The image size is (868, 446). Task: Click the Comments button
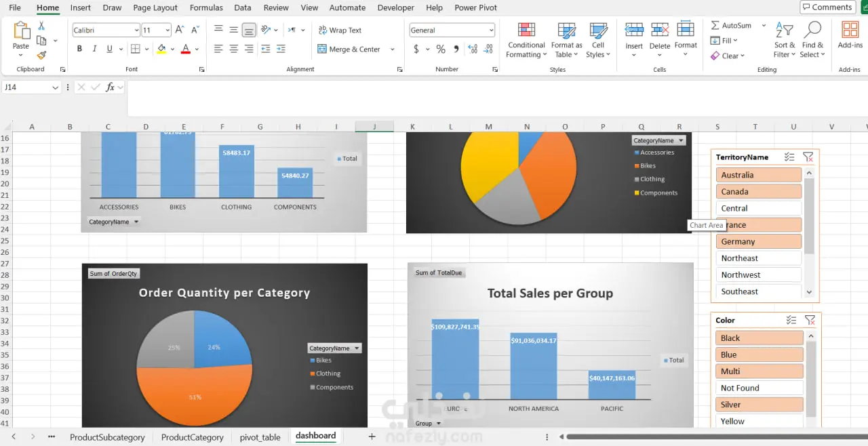tap(827, 7)
